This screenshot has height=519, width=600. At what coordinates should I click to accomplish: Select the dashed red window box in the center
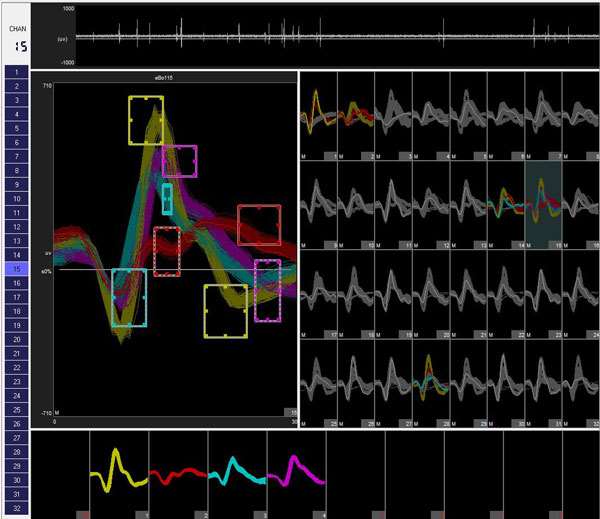click(167, 251)
